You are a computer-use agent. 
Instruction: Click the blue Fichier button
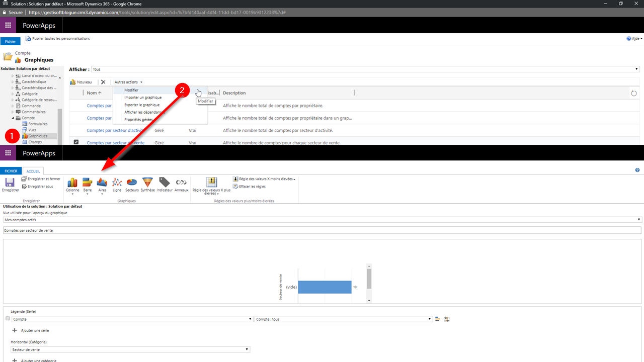coord(10,41)
